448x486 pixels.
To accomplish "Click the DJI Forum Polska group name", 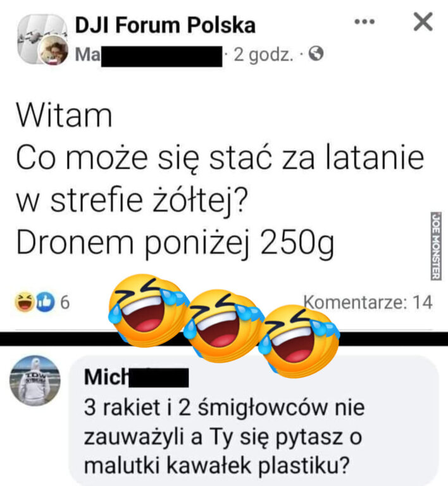I will coord(165,25).
